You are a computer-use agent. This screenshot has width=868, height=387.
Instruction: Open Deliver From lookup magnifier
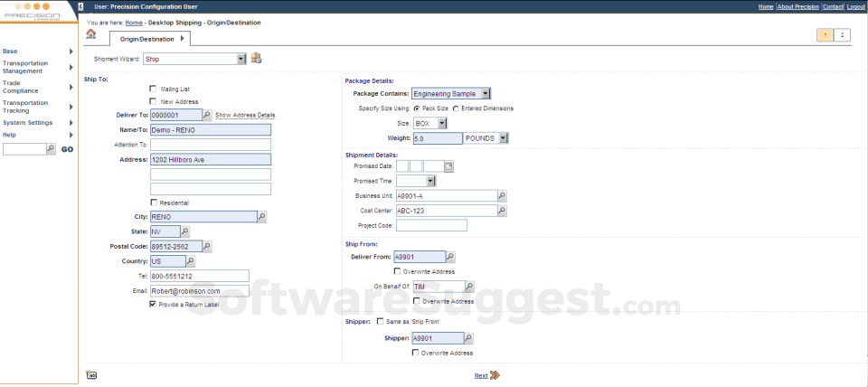point(450,257)
